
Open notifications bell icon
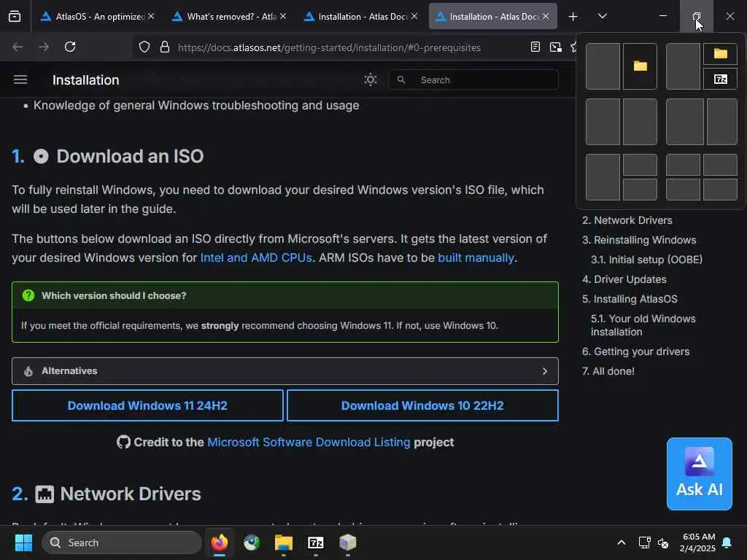(x=727, y=542)
